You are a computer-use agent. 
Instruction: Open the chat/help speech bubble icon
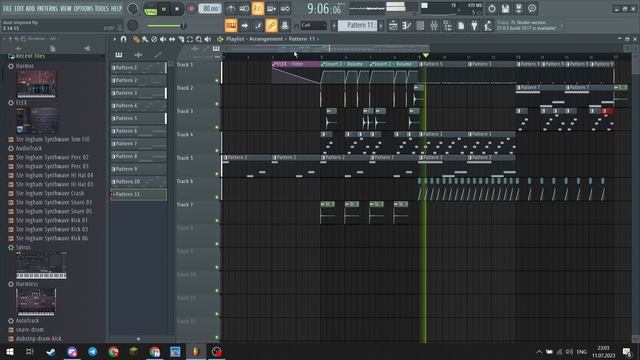tap(532, 9)
